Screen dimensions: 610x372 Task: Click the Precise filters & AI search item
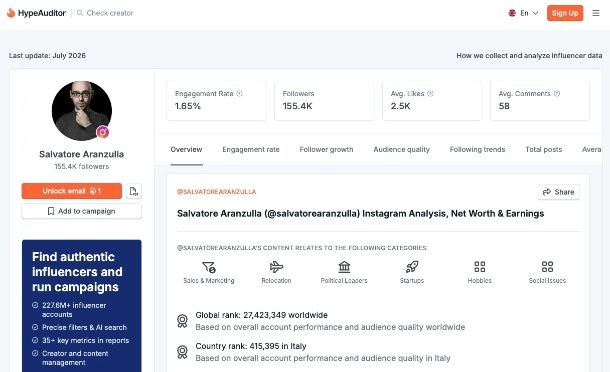point(84,328)
